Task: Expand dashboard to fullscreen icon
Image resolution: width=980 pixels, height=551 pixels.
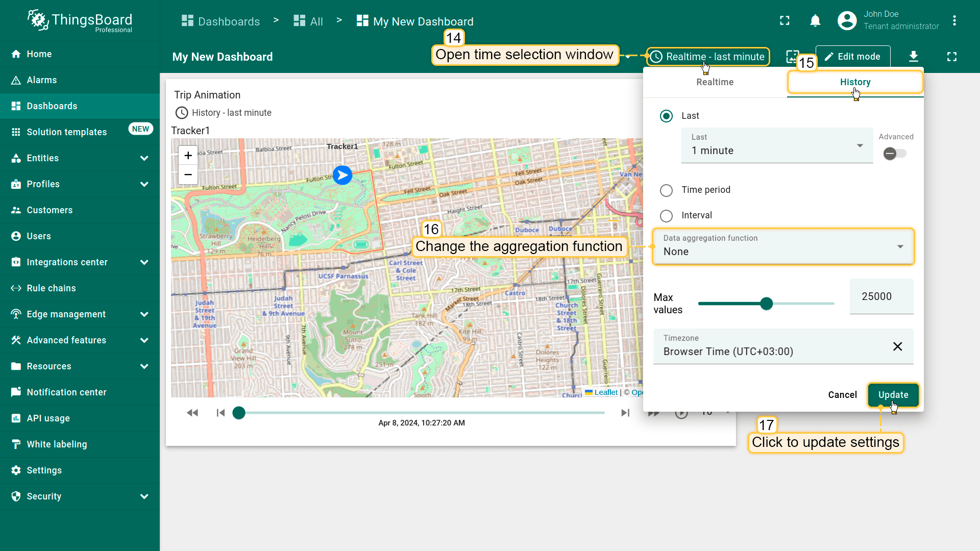Action: 952,57
